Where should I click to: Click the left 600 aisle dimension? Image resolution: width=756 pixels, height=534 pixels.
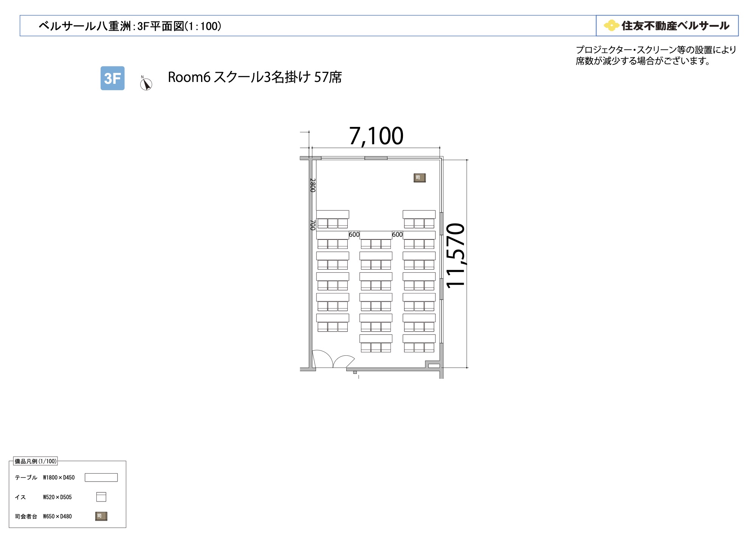coord(354,235)
